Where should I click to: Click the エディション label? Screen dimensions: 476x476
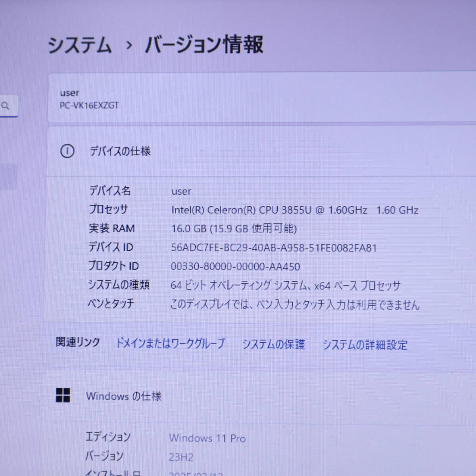click(108, 437)
